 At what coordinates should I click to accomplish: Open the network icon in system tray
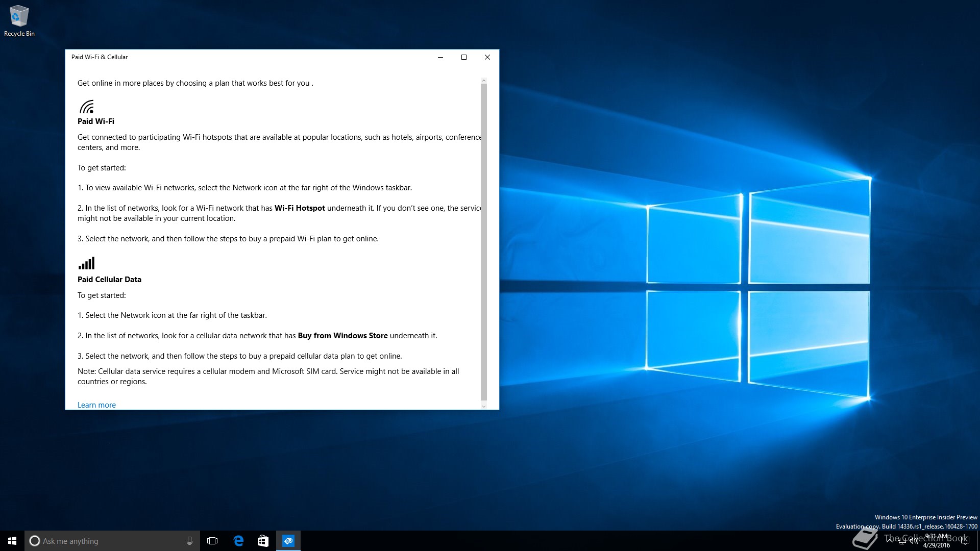[902, 541]
